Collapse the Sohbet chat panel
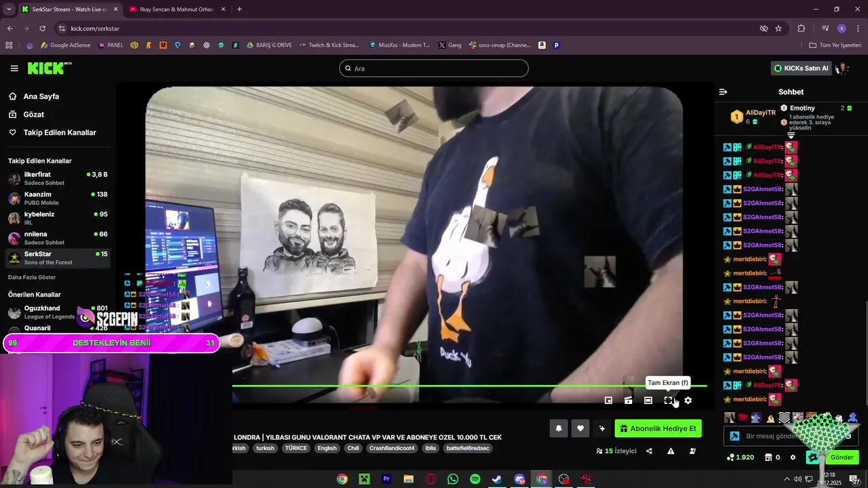The image size is (868, 488). tap(723, 91)
